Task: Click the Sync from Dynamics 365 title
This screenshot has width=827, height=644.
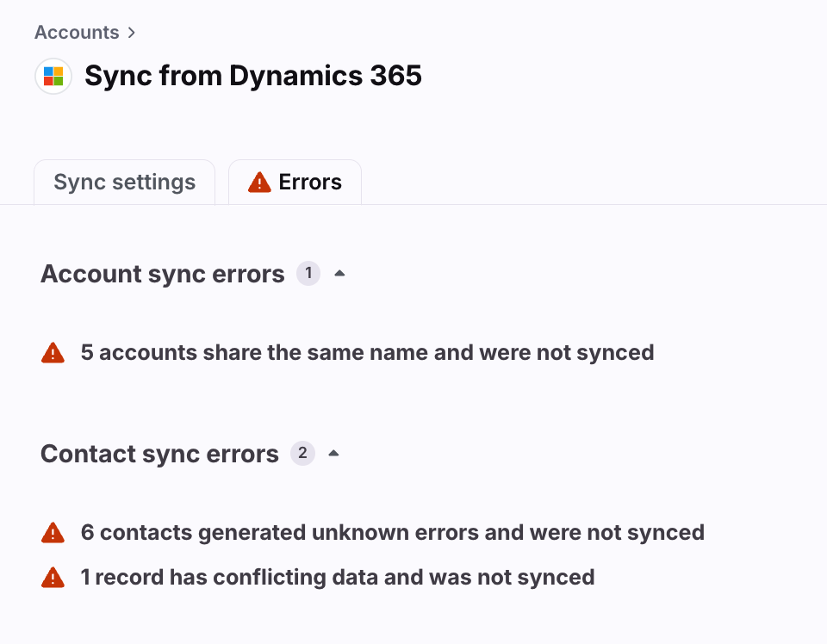Action: [253, 76]
